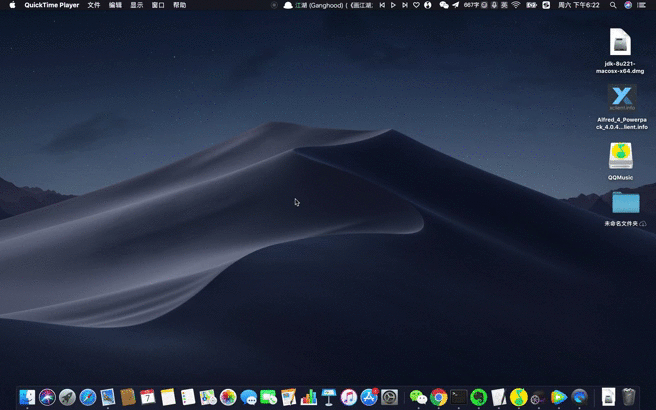Open Messages blue bubble in Dock
Viewport: 656px width, 410px height.
(x=249, y=397)
